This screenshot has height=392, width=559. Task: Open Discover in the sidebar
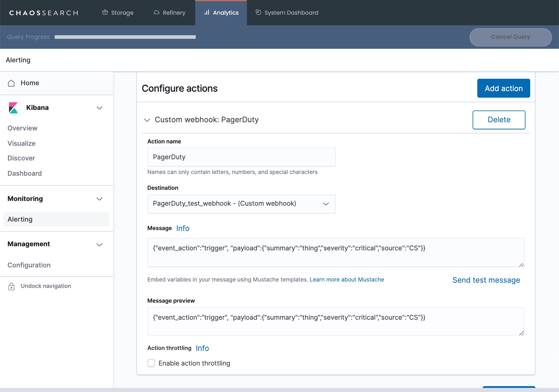tap(21, 158)
